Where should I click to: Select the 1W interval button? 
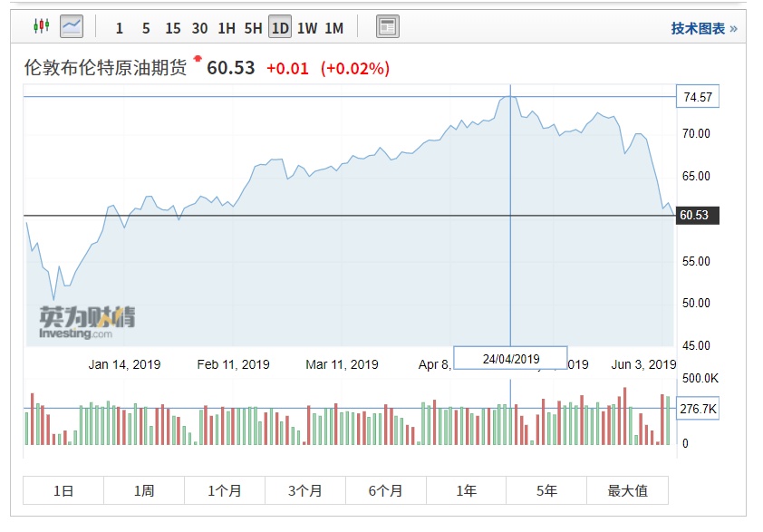307,28
